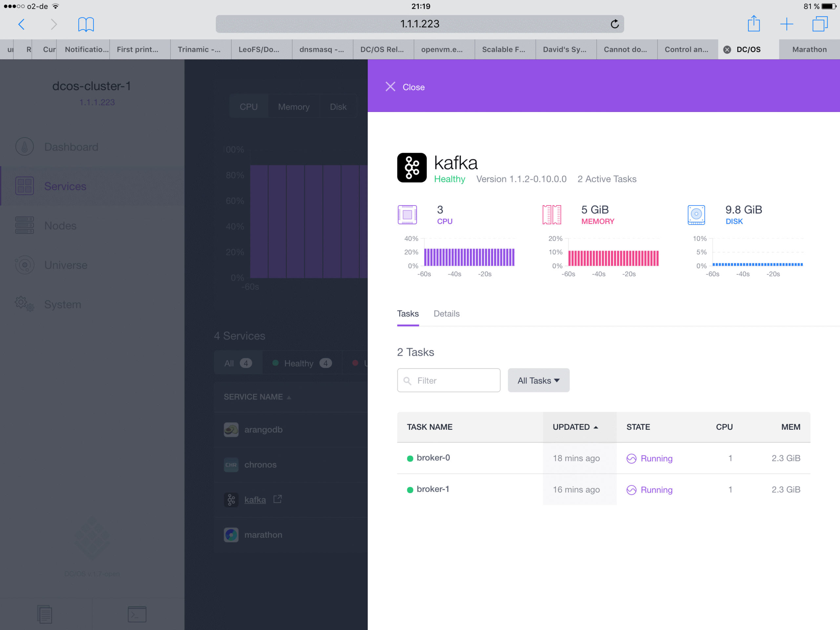Open kafka external link icon
Image resolution: width=840 pixels, height=630 pixels.
point(278,499)
